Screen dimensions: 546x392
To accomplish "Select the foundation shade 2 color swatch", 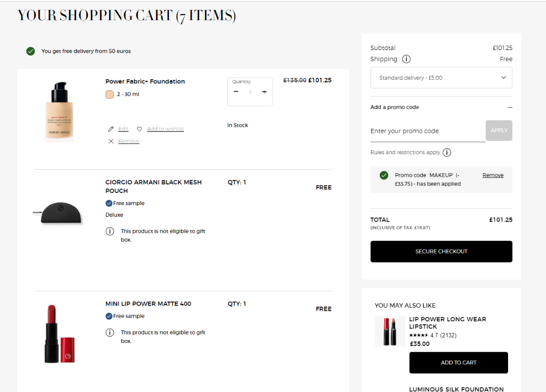I will pos(110,94).
